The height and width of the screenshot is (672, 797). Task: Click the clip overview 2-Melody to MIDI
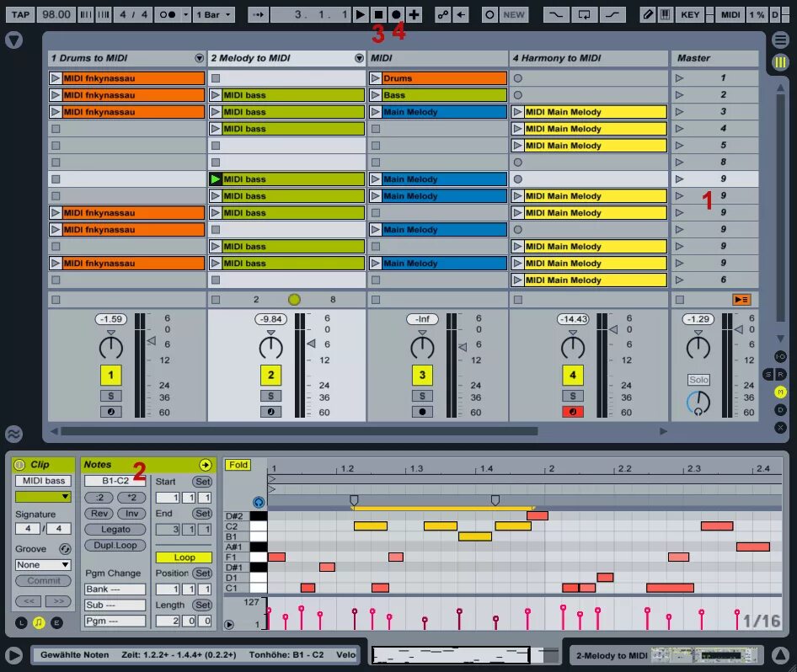coord(666,655)
